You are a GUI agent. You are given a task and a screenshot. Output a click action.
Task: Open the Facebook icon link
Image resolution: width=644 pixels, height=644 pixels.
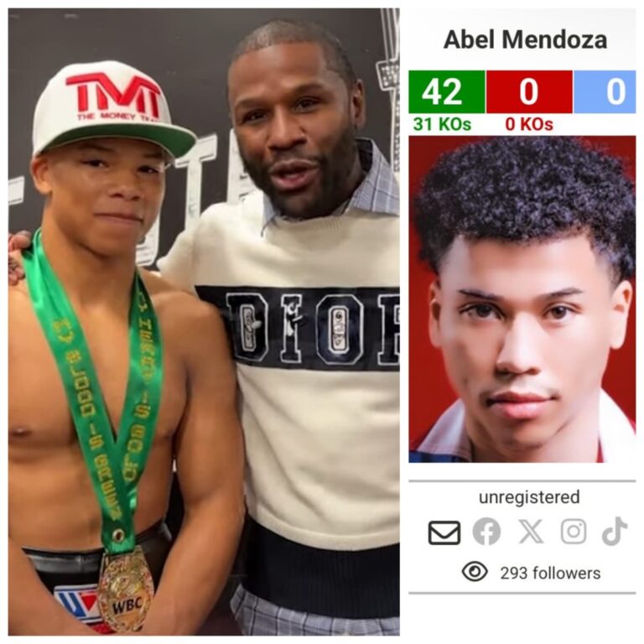pos(486,532)
